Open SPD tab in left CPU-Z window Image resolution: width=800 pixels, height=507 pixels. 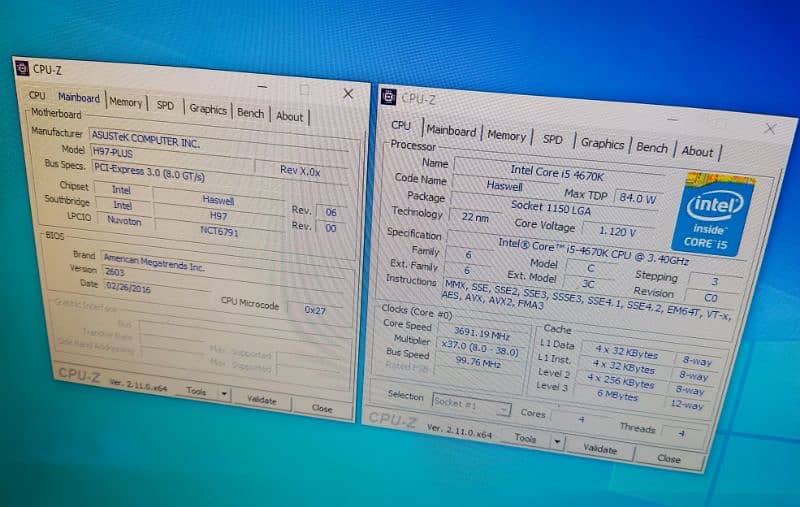[165, 105]
